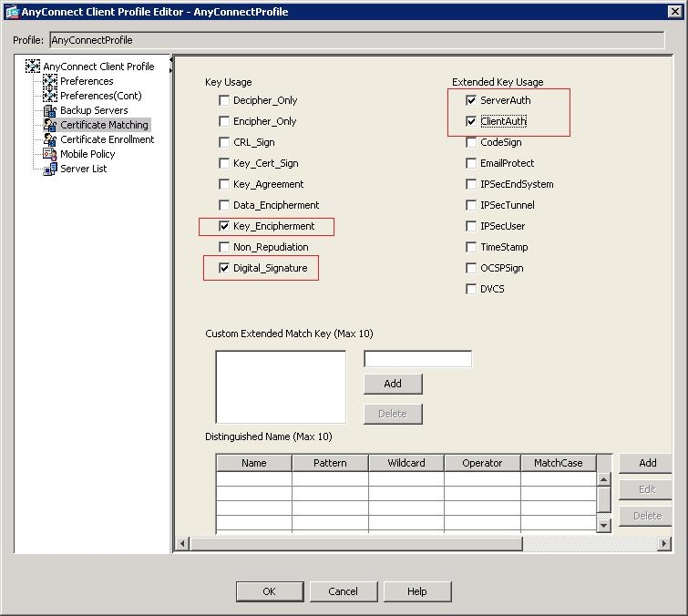Image resolution: width=688 pixels, height=616 pixels.
Task: Click the Pattern column header
Action: pyautogui.click(x=330, y=463)
